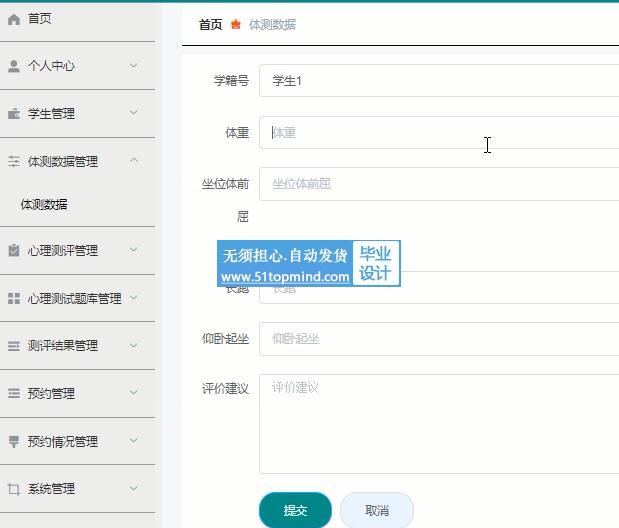The height and width of the screenshot is (528, 619).
Task: Expand the 预约管理 menu chevron
Action: 134,393
